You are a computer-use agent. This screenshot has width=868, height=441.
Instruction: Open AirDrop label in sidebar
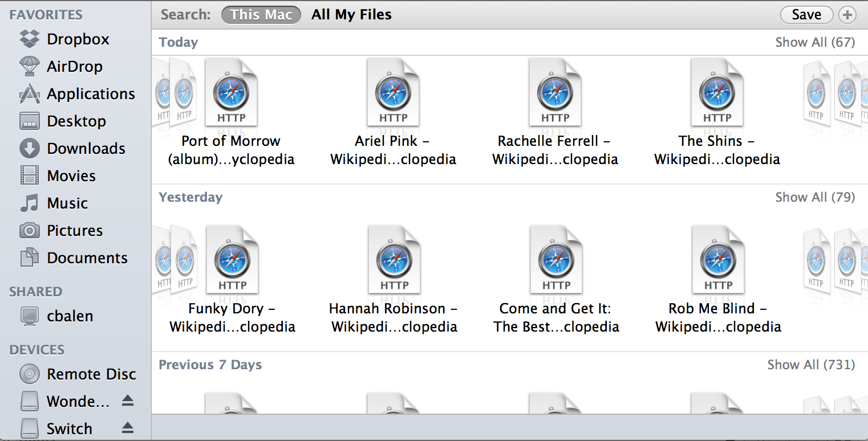click(75, 67)
